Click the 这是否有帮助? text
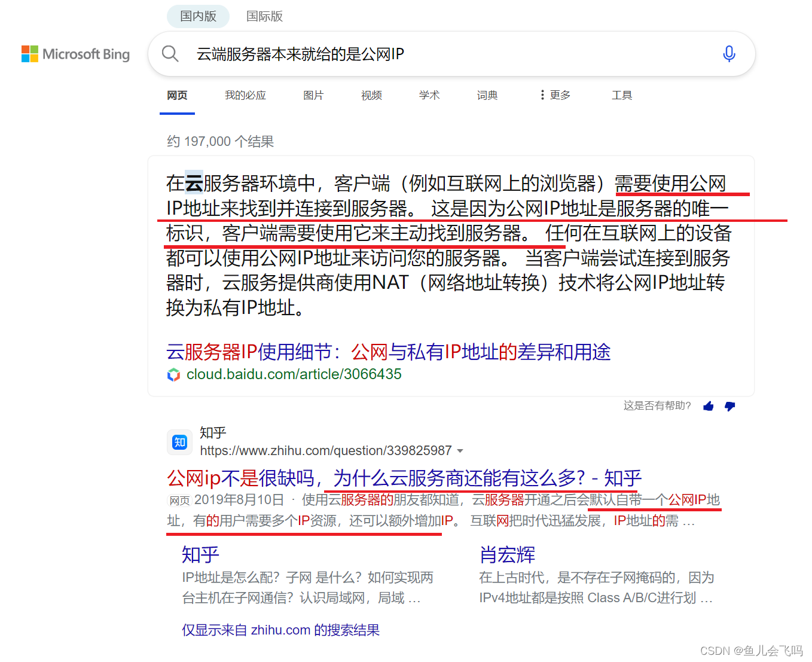 [657, 406]
